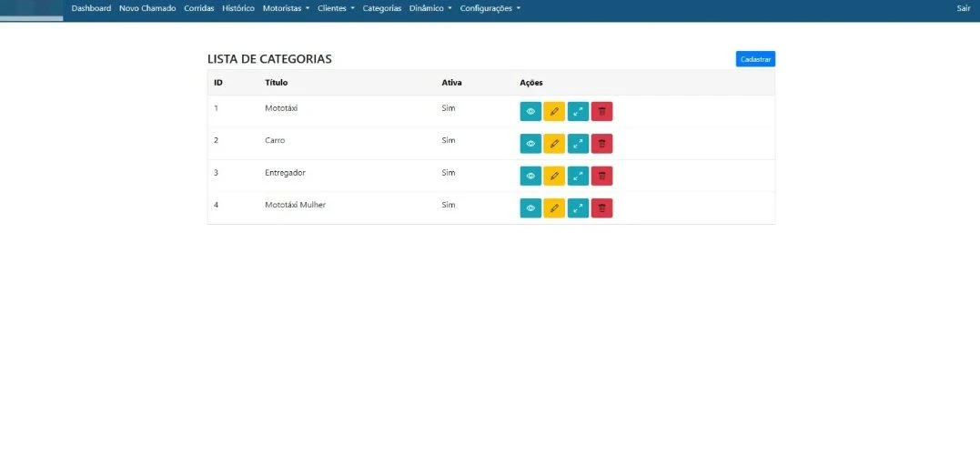Click the edit pencil icon for Mototáxi
The height and width of the screenshot is (465, 980).
point(554,111)
